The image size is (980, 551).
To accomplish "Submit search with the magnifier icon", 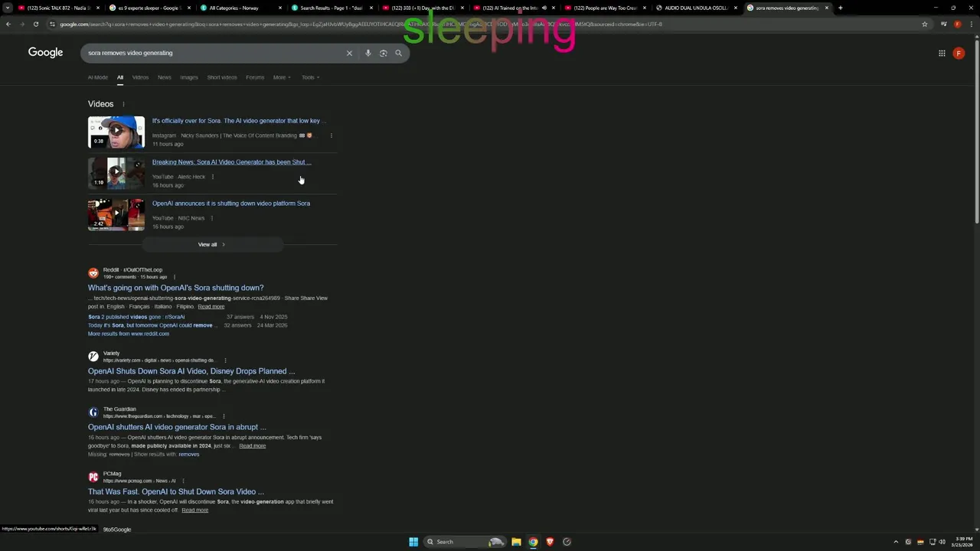I will (x=398, y=53).
